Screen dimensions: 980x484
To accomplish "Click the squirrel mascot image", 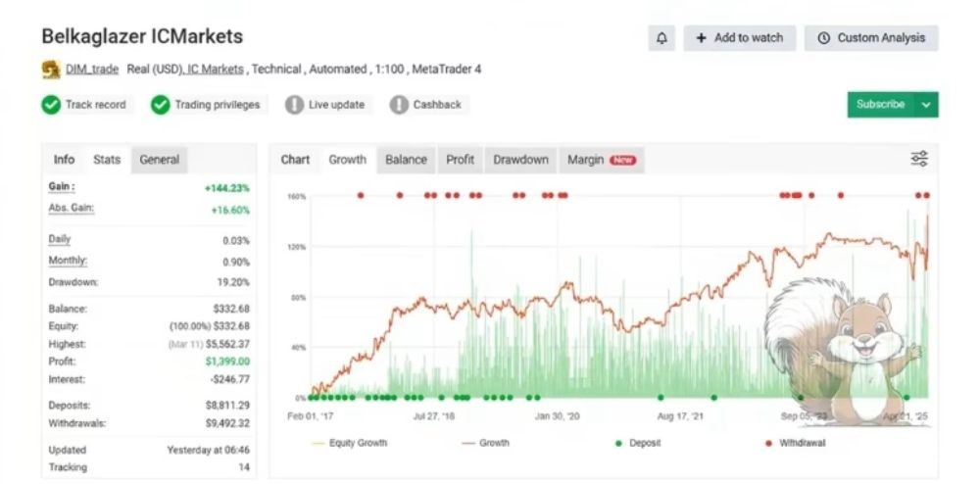I will pyautogui.click(x=848, y=348).
